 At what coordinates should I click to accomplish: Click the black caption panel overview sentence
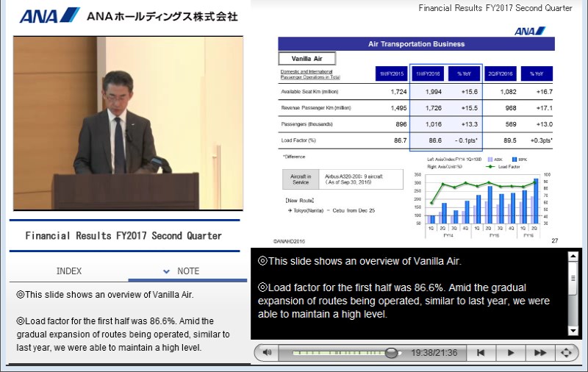click(x=359, y=261)
